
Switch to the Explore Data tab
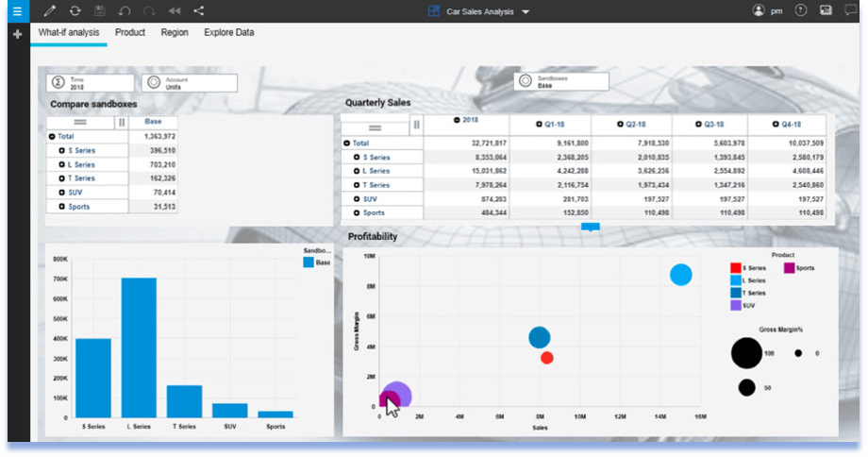point(228,33)
